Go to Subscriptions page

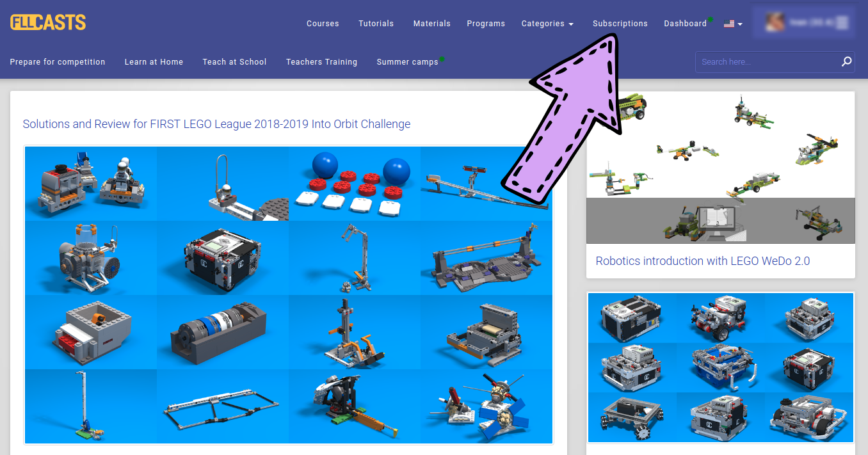coord(620,24)
